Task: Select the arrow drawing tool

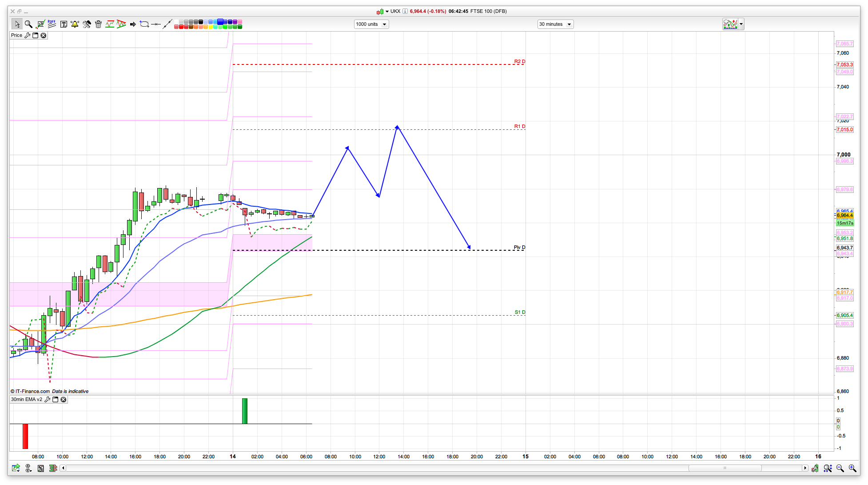Action: 132,24
